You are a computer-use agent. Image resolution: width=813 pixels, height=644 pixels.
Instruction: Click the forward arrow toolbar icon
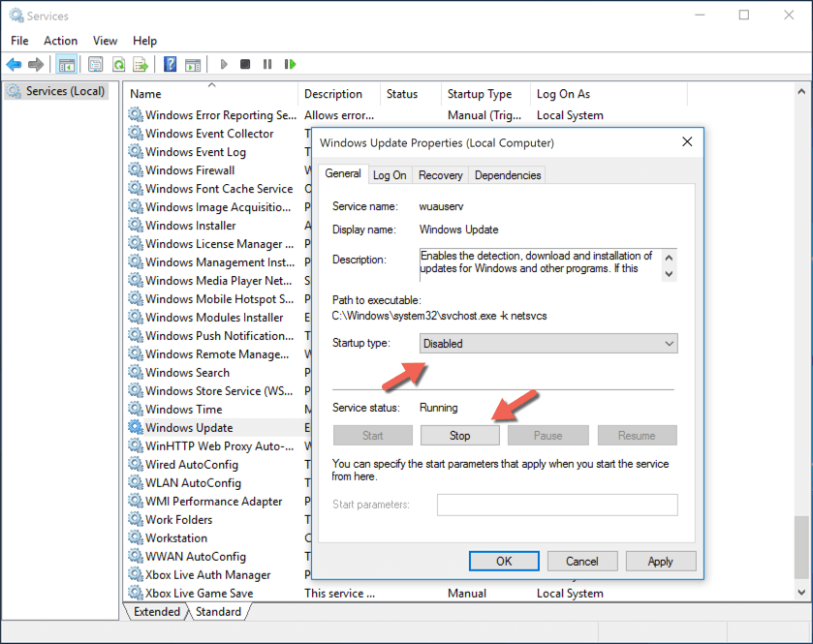coord(36,64)
